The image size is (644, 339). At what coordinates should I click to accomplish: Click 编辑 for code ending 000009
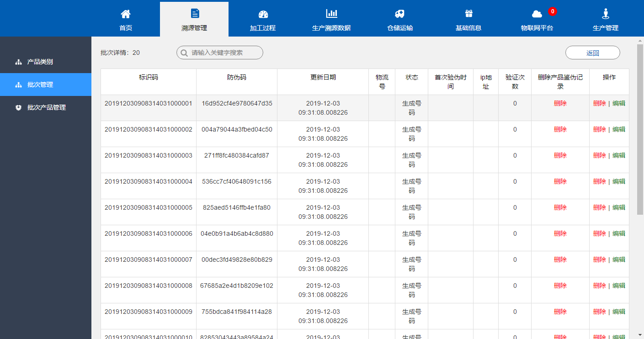[x=619, y=312]
